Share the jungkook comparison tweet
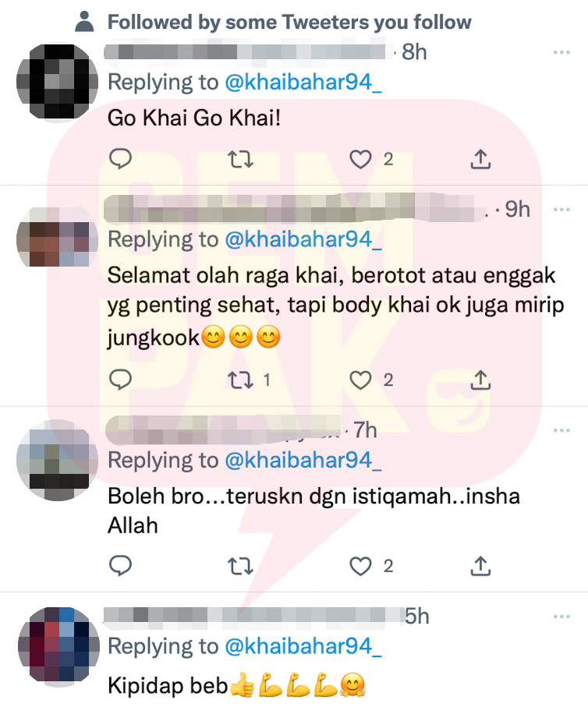 pos(480,380)
